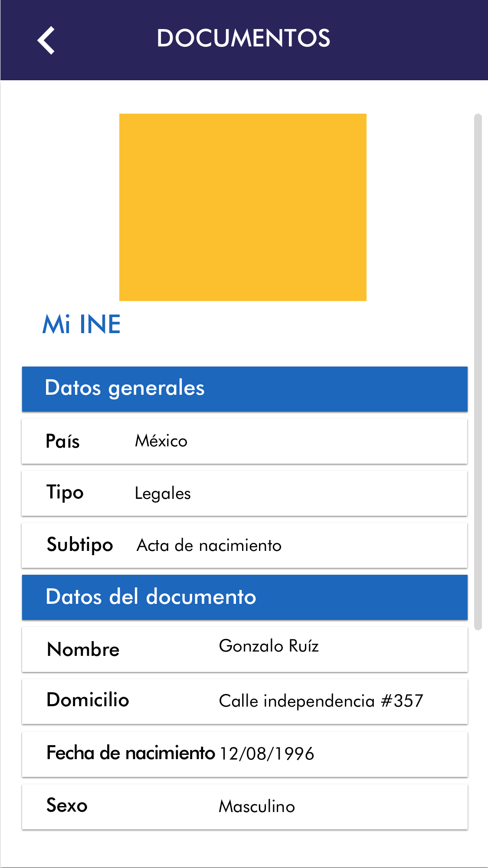The height and width of the screenshot is (868, 488).
Task: Tap the México country value
Action: pyautogui.click(x=161, y=441)
